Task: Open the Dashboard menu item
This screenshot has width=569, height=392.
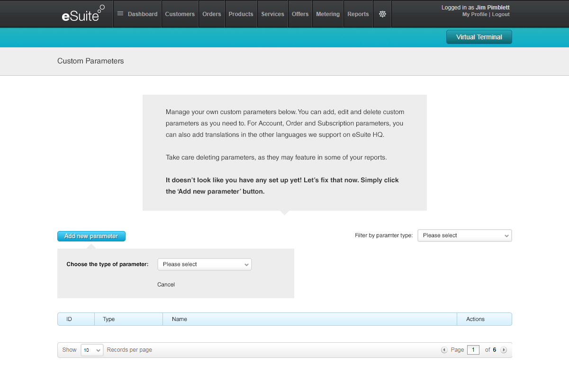Action: click(137, 14)
